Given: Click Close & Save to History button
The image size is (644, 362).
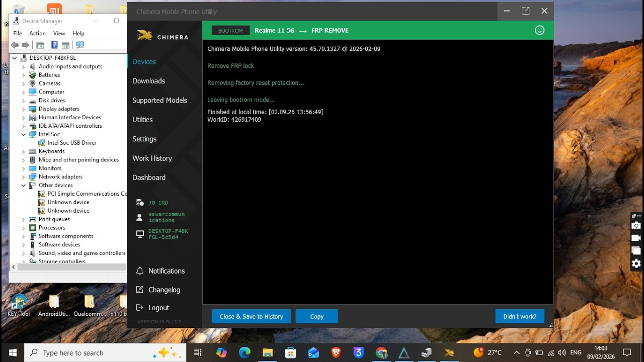Looking at the screenshot, I should 251,316.
